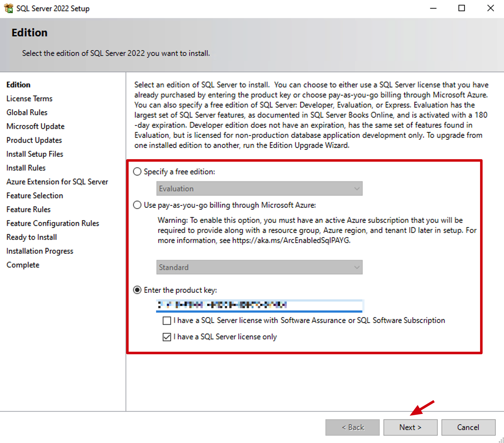
Task: Minimize the SQL Server 2022 Setup window
Action: pos(433,8)
